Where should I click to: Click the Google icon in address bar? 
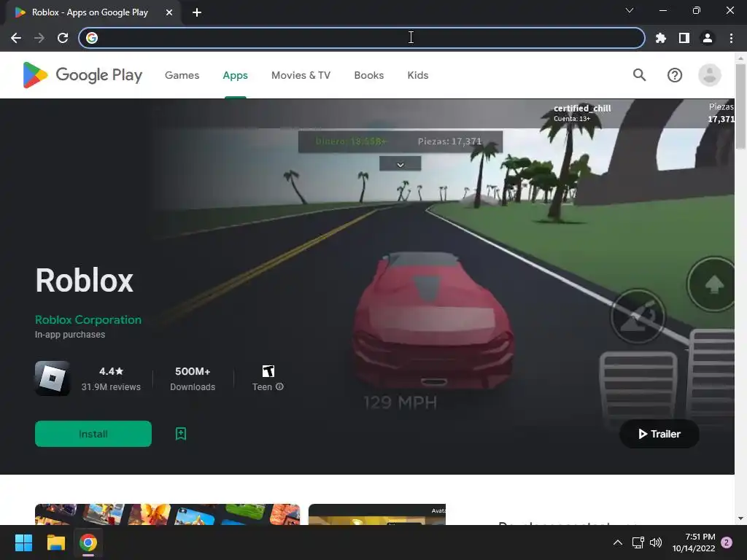click(92, 38)
